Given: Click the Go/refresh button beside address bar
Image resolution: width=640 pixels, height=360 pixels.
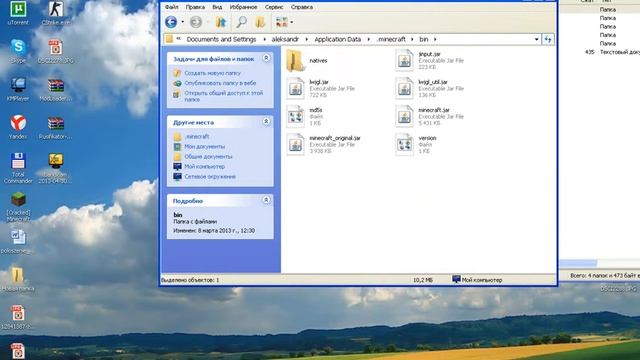Looking at the screenshot, I should tap(548, 39).
